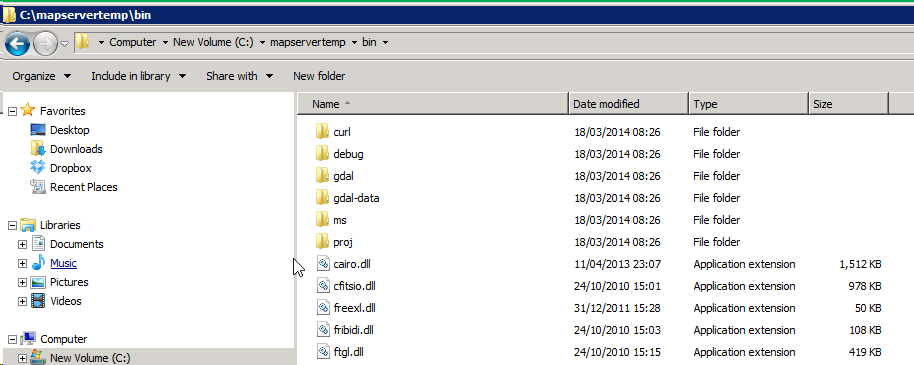Viewport: 914px width, 365px height.
Task: Click the New folder button
Action: coord(319,76)
